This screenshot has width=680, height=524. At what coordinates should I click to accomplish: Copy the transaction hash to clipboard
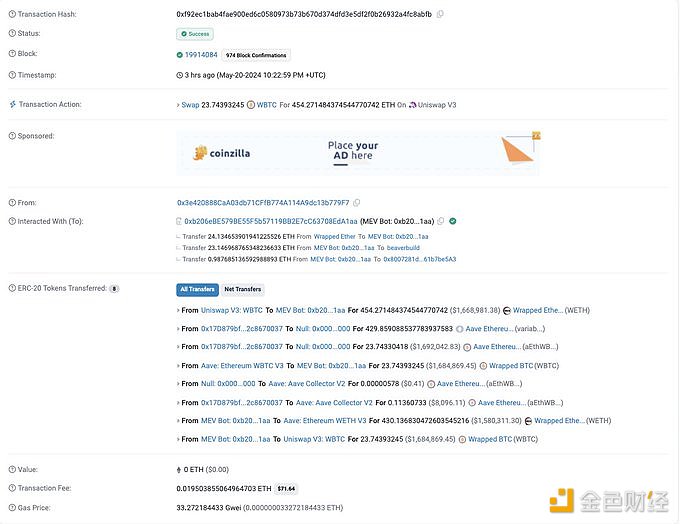tap(440, 14)
